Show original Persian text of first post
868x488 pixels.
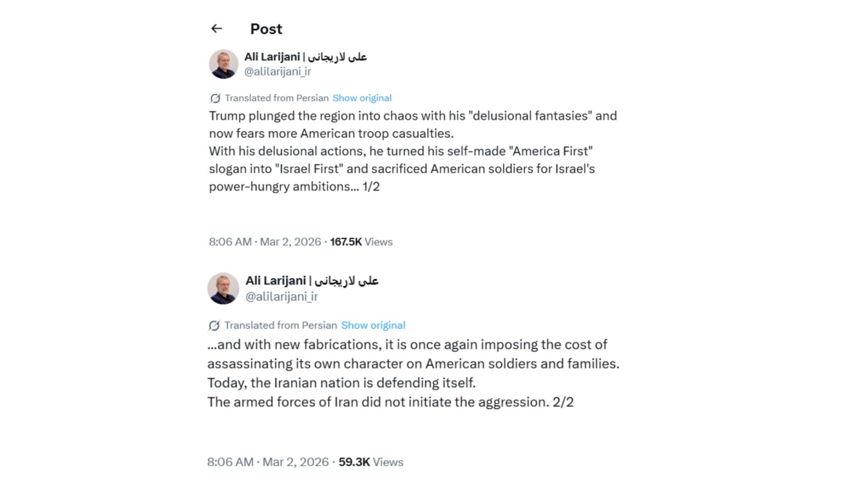tap(362, 98)
